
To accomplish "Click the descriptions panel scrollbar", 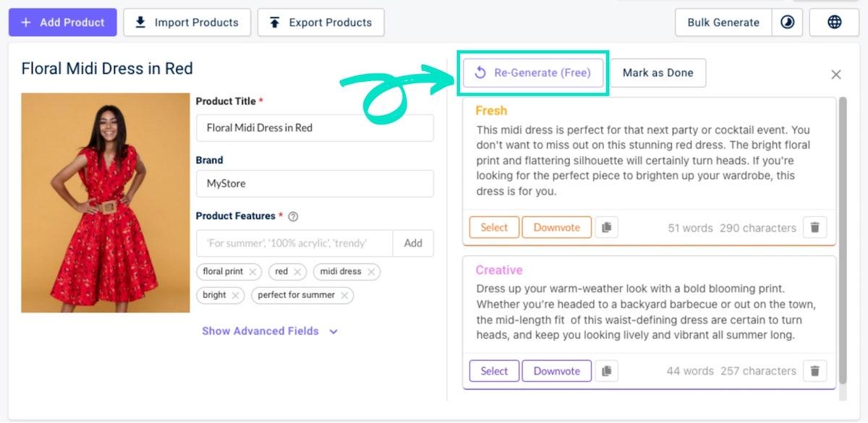I will (843, 239).
